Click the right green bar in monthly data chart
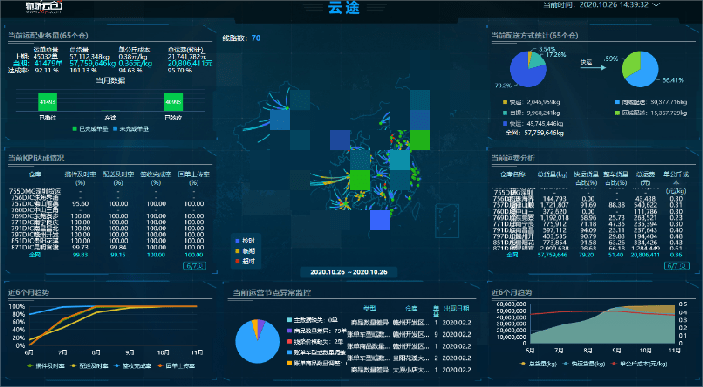The height and width of the screenshot is (387, 703). 174,102
